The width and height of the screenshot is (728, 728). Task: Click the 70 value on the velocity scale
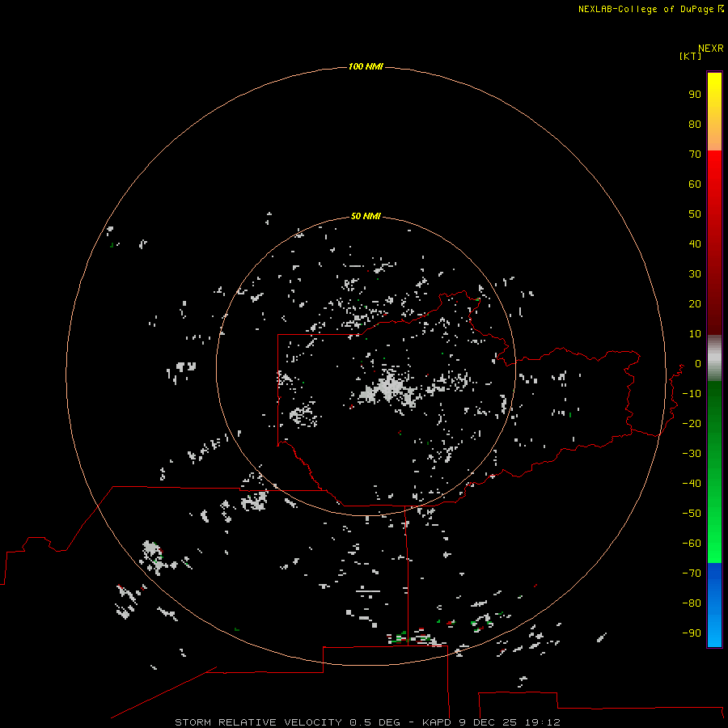click(x=695, y=154)
